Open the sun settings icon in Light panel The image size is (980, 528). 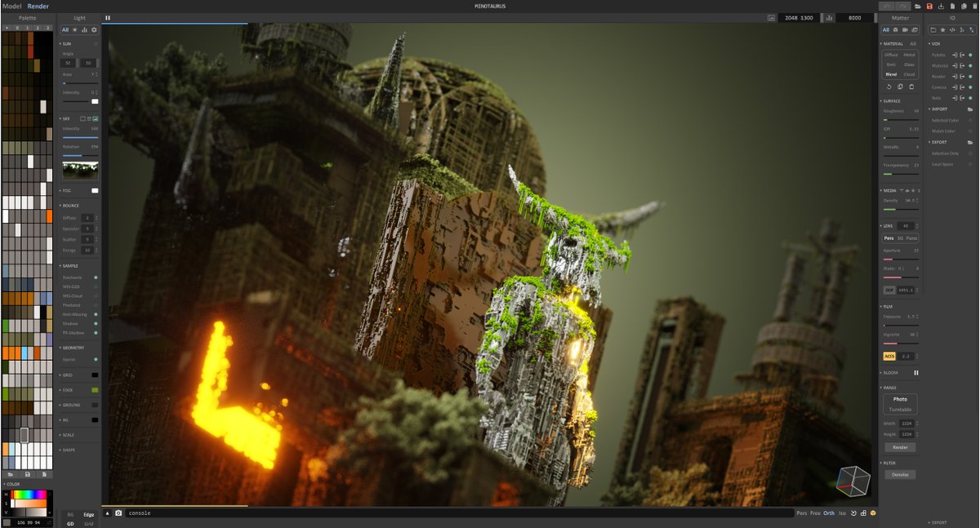[75, 29]
